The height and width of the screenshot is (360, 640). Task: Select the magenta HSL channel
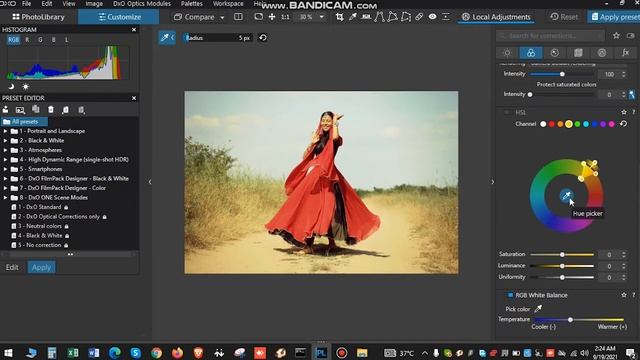tap(611, 124)
